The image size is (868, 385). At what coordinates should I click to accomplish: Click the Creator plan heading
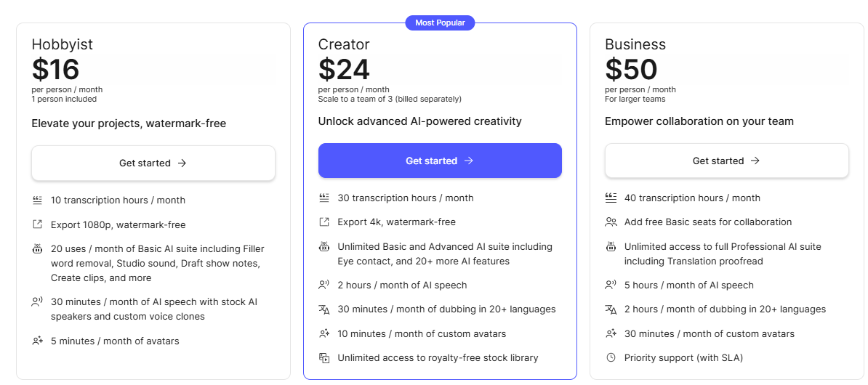click(344, 44)
